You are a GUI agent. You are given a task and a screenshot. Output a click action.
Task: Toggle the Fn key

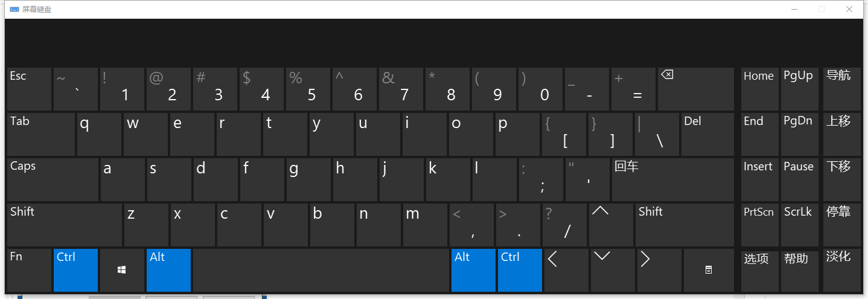[x=30, y=270]
